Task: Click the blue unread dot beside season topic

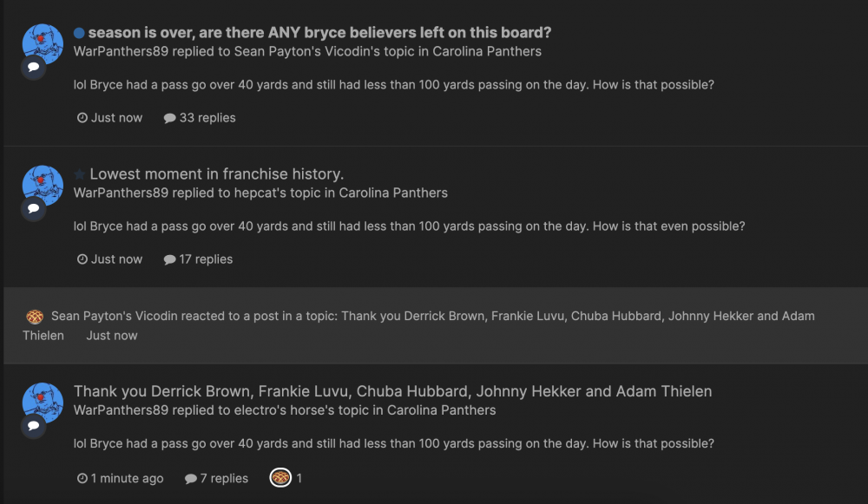Action: click(x=79, y=33)
